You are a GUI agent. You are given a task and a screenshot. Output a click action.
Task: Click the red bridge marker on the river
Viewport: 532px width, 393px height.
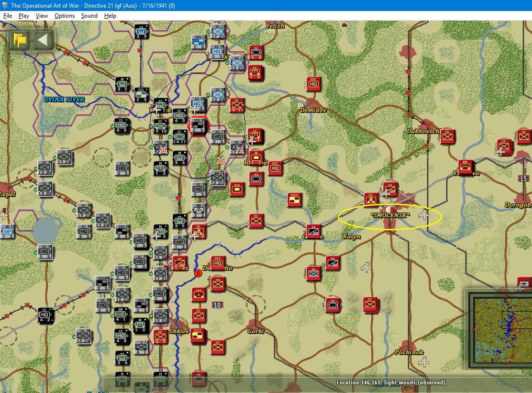[198, 273]
